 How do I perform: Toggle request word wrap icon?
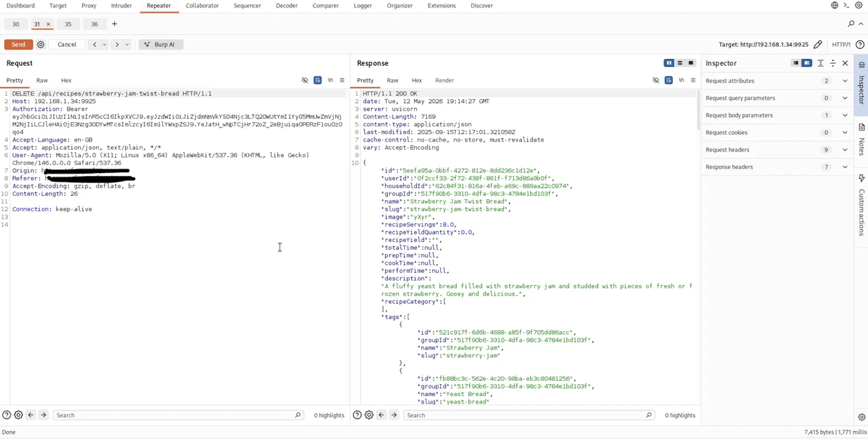coord(317,80)
